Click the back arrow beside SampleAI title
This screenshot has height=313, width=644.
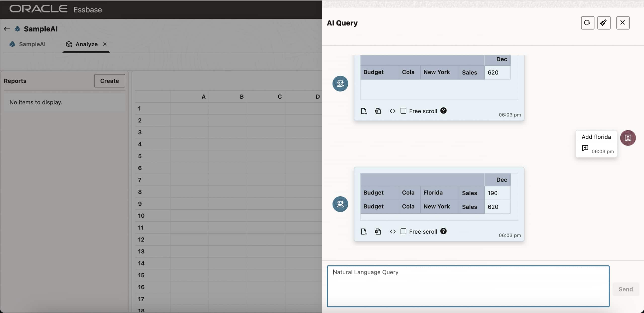coord(7,29)
